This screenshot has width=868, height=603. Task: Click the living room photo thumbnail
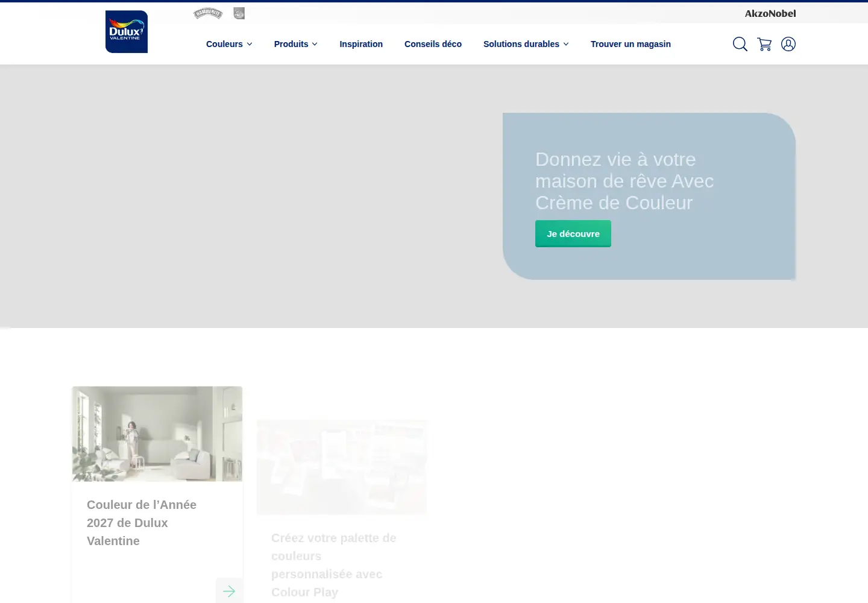click(x=157, y=434)
